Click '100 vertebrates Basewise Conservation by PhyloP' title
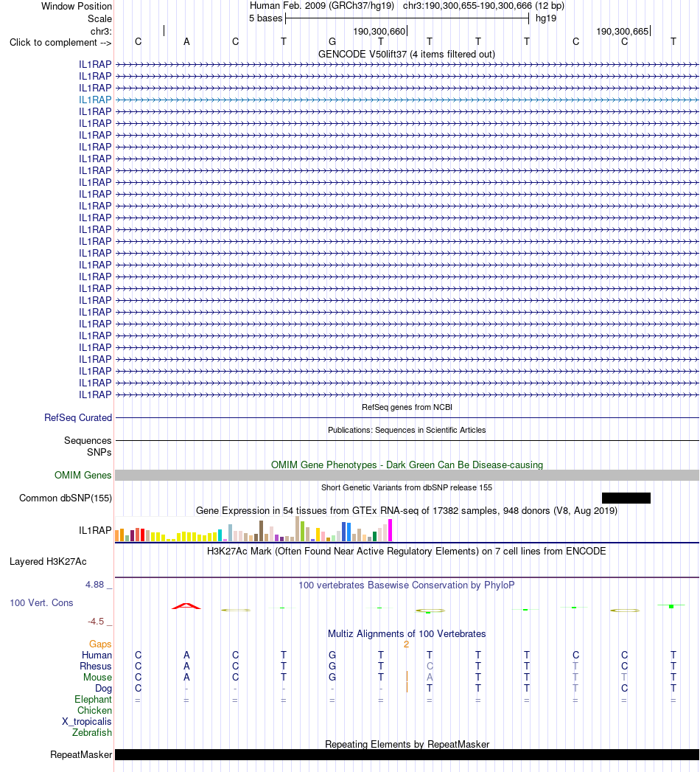700x772 pixels. coord(406,585)
